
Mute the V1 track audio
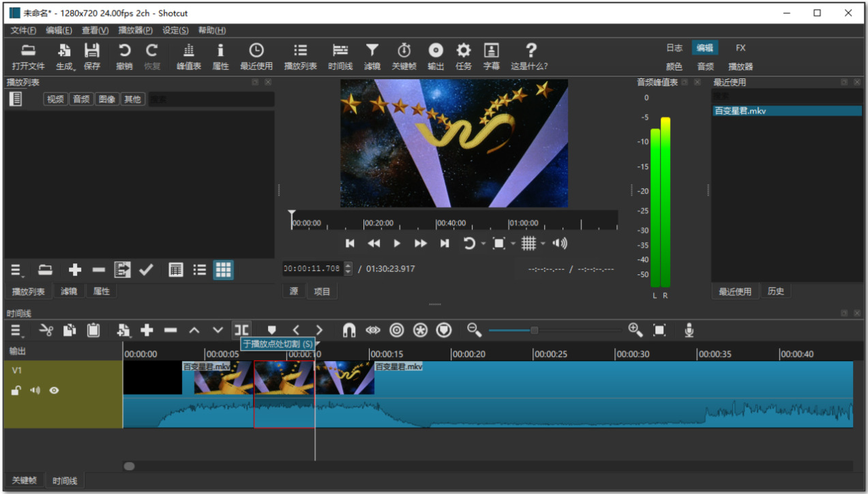coord(35,391)
